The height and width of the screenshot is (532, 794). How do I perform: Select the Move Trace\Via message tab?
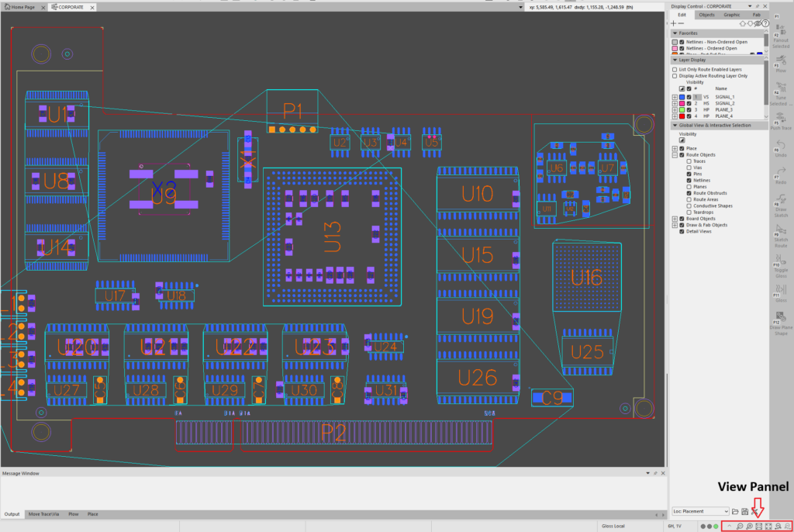click(43, 514)
